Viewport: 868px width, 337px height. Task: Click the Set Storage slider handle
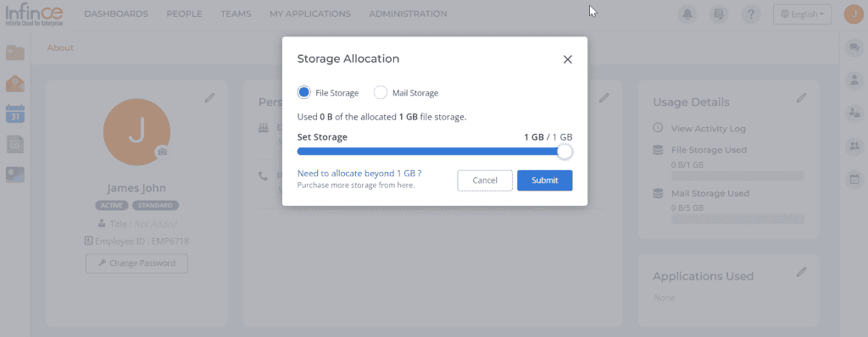565,151
